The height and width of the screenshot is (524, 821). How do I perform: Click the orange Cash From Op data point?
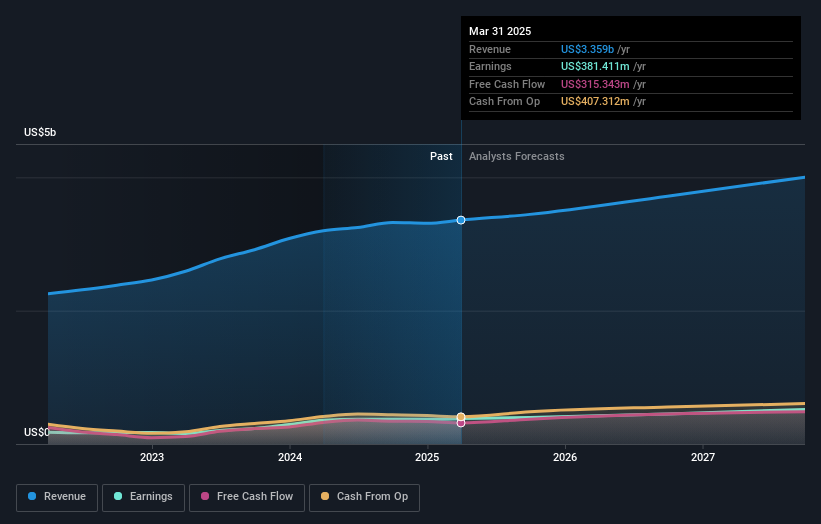(x=461, y=417)
